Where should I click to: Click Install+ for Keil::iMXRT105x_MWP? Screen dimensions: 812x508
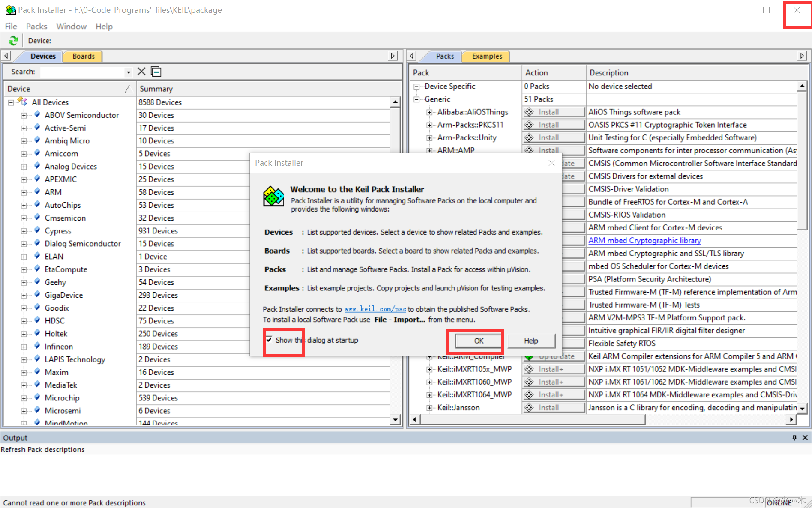[554, 369]
